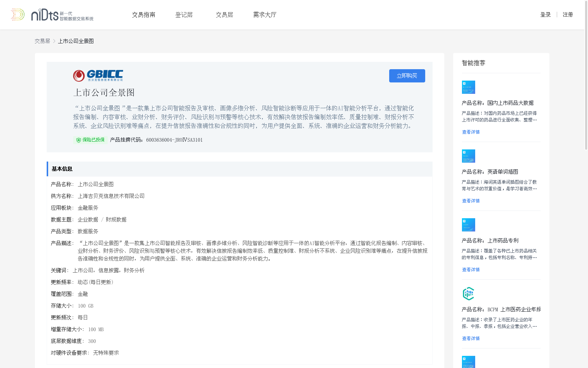The image size is (588, 368).
Task: Click product name 上市药品专利
Action: [x=503, y=241]
